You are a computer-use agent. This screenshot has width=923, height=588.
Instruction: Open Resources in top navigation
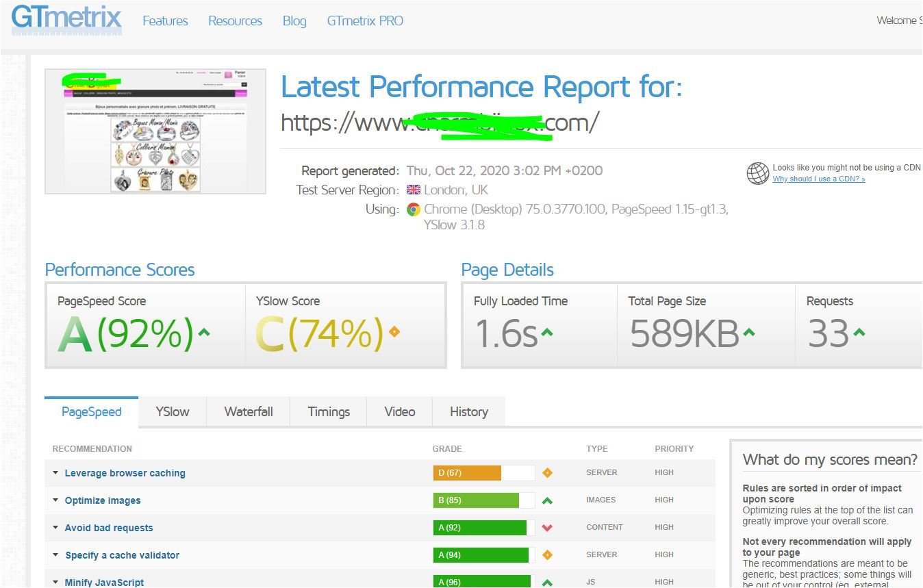click(x=236, y=21)
